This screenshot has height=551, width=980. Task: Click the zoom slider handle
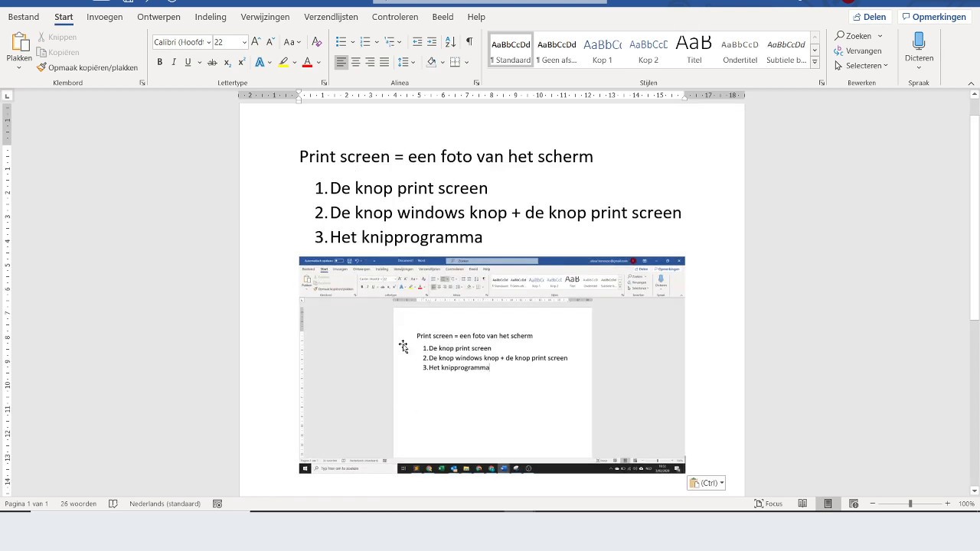[x=910, y=504]
